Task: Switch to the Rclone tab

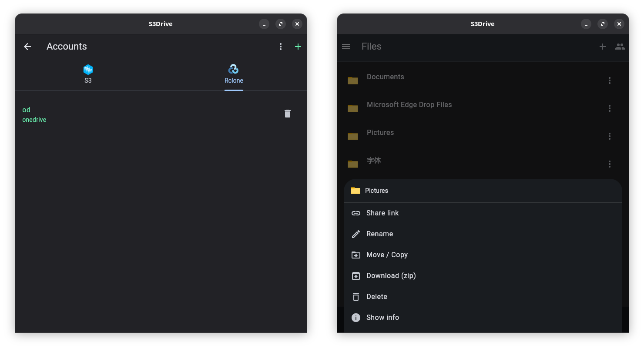Action: (234, 74)
